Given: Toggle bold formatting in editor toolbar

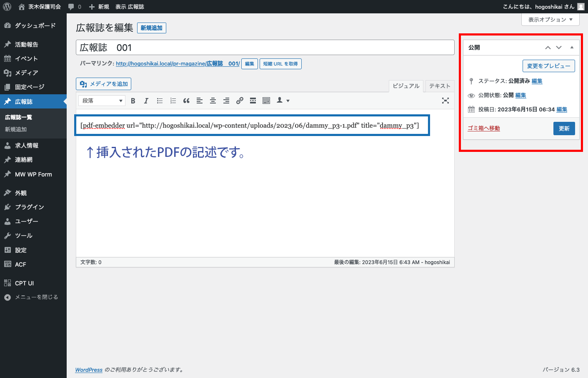Looking at the screenshot, I should coord(133,101).
